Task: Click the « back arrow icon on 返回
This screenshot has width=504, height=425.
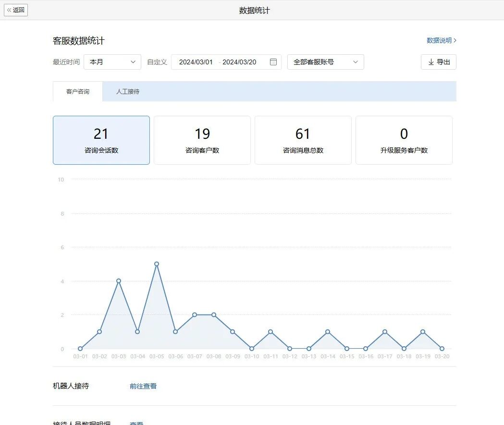Action: pos(10,10)
